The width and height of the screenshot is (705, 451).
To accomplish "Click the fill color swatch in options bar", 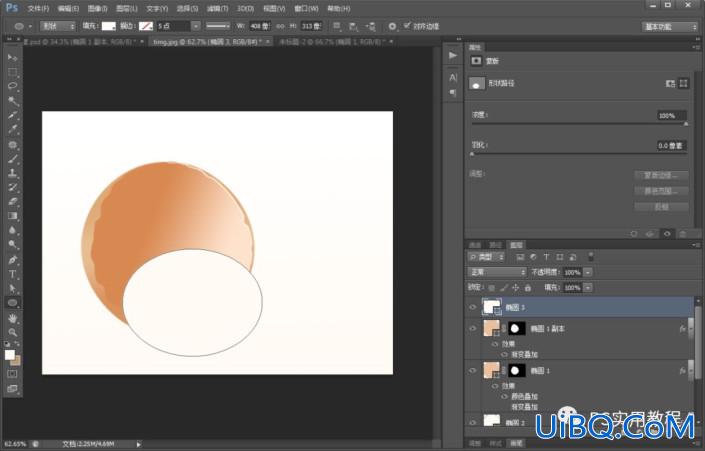I will pos(108,27).
